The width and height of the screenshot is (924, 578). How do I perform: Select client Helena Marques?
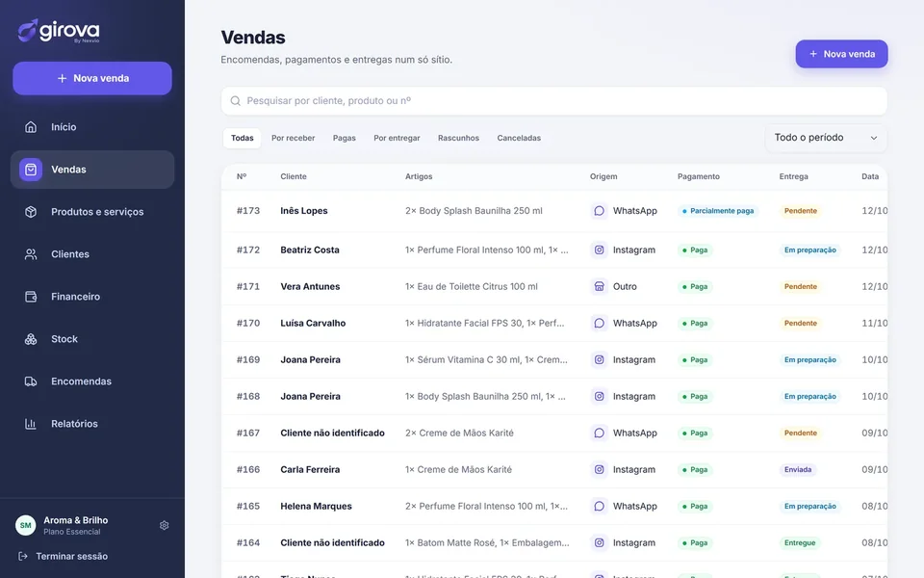pos(316,506)
